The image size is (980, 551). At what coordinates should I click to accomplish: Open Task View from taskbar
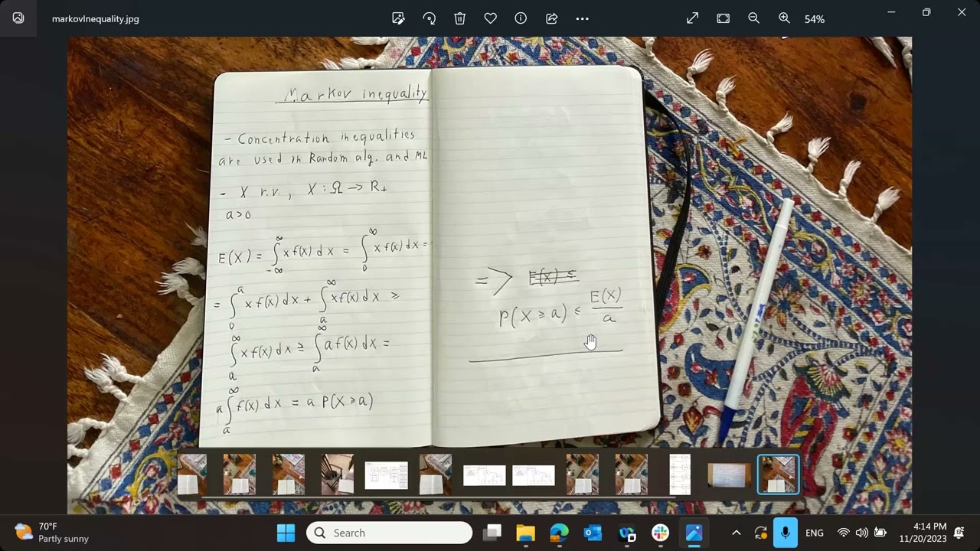(x=492, y=533)
